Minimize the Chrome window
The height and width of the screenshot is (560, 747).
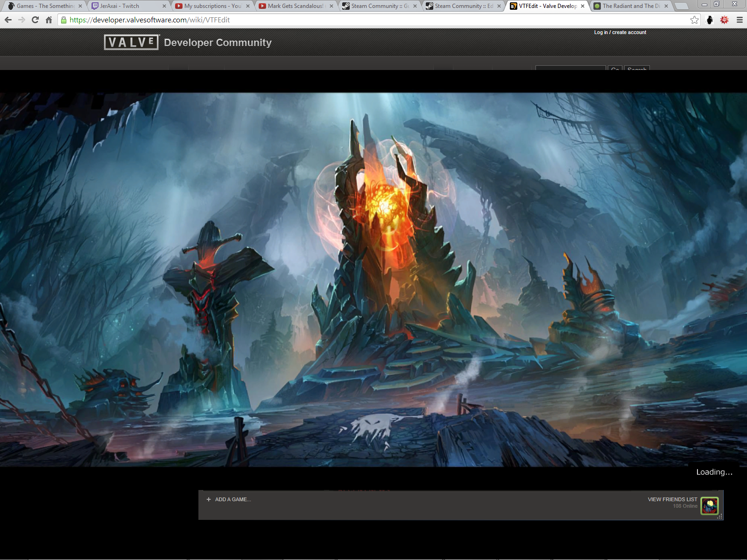coord(705,4)
